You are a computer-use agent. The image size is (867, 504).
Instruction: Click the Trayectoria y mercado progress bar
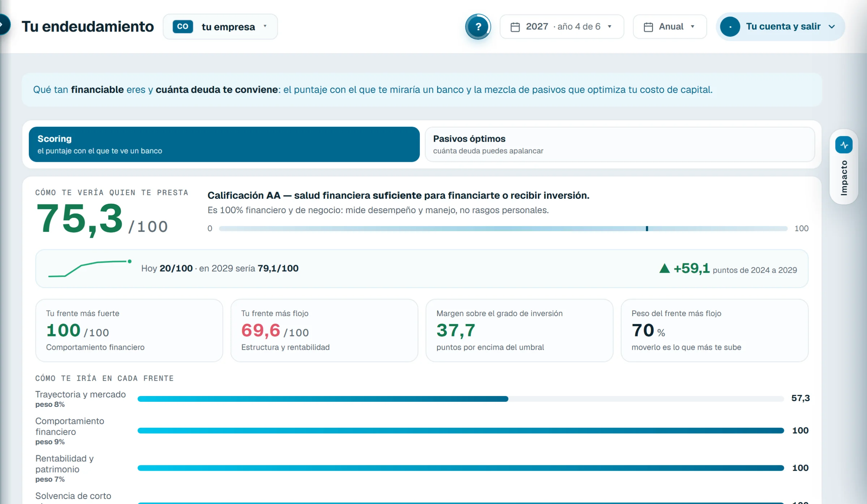coord(461,399)
